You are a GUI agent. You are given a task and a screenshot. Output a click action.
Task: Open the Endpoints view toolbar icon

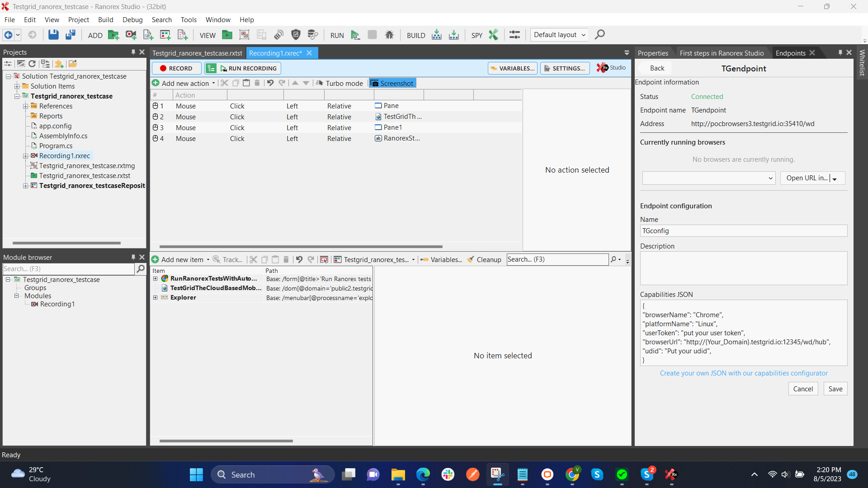278,35
